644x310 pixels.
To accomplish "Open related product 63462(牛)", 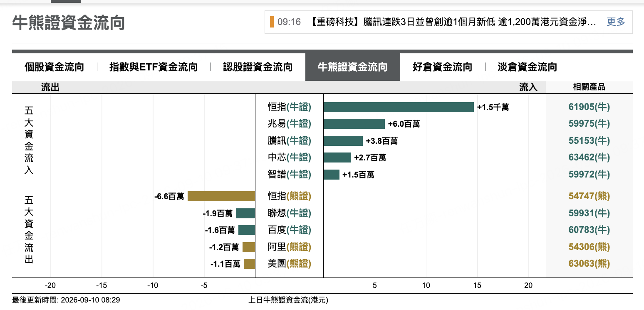I will 589,157.
